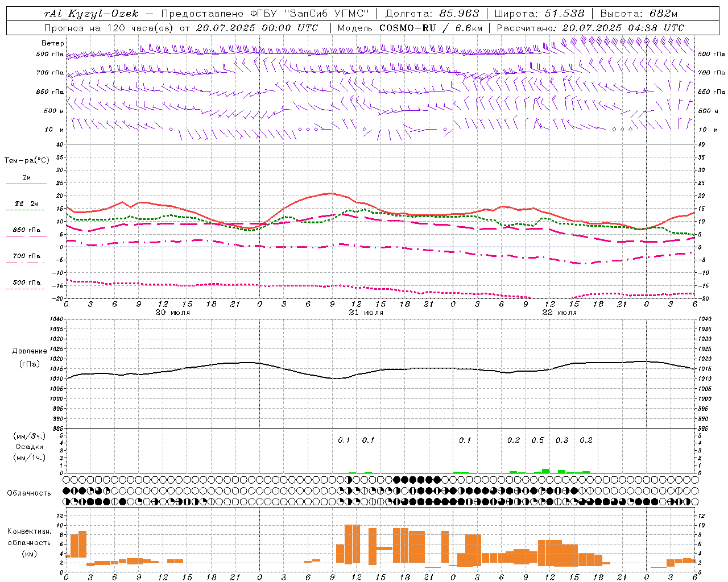This screenshot has width=728, height=582.
Task: Select the 0.5 precipitation amount value
Action: pos(537,440)
